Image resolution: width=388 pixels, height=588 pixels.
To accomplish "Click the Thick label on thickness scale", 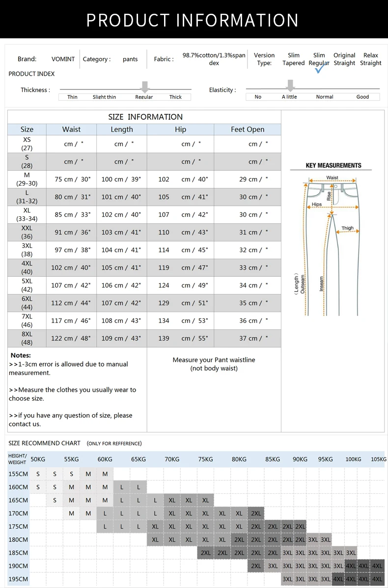I will coord(175,97).
